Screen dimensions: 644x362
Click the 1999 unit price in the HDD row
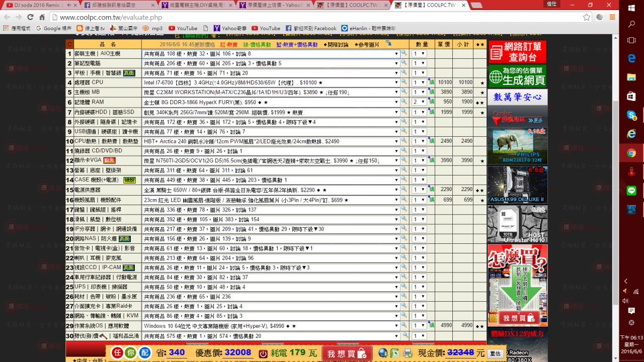(x=446, y=112)
